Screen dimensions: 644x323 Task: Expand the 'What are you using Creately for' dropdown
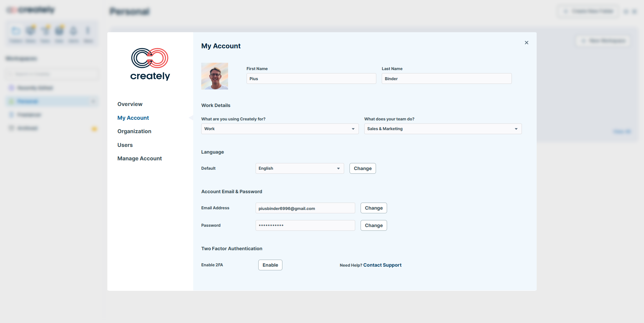click(x=280, y=129)
